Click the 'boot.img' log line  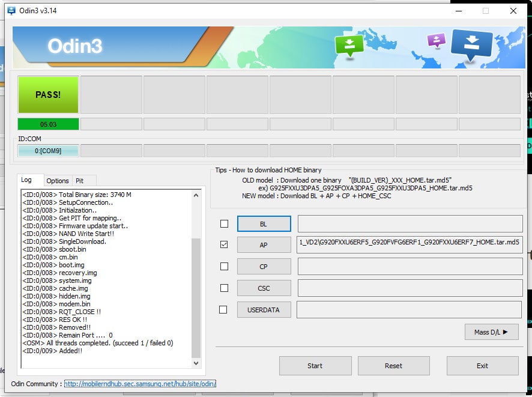click(53, 265)
